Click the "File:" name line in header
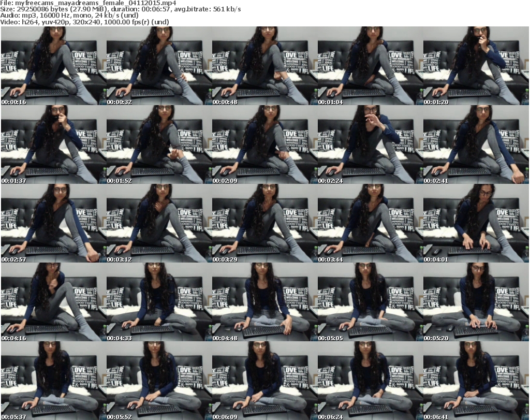Image resolution: width=530 pixels, height=420 pixels. coord(88,3)
